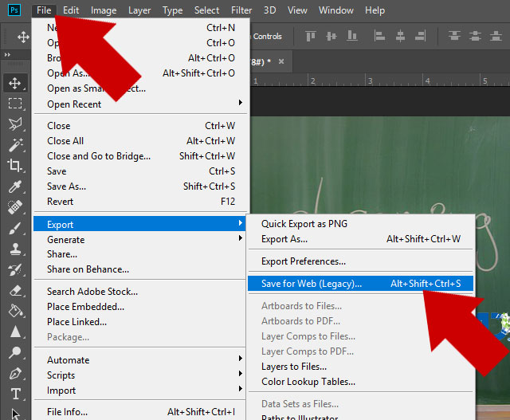Viewport: 510px width, 420px height.
Task: Choose Place Embedded...
Action: point(139,307)
